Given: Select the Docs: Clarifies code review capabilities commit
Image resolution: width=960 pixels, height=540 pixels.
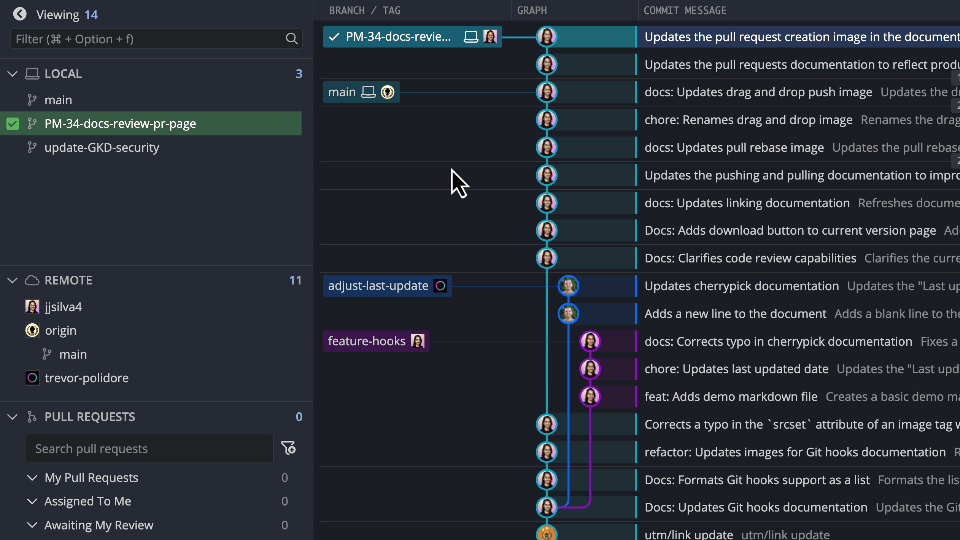Looking at the screenshot, I should click(x=750, y=258).
